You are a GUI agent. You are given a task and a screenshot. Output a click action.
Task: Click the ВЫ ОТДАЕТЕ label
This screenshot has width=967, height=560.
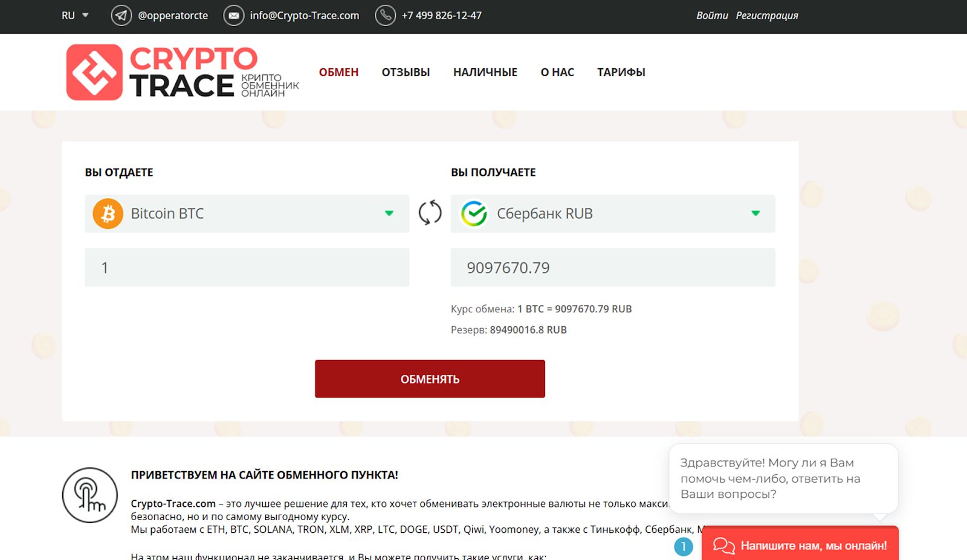(x=119, y=172)
